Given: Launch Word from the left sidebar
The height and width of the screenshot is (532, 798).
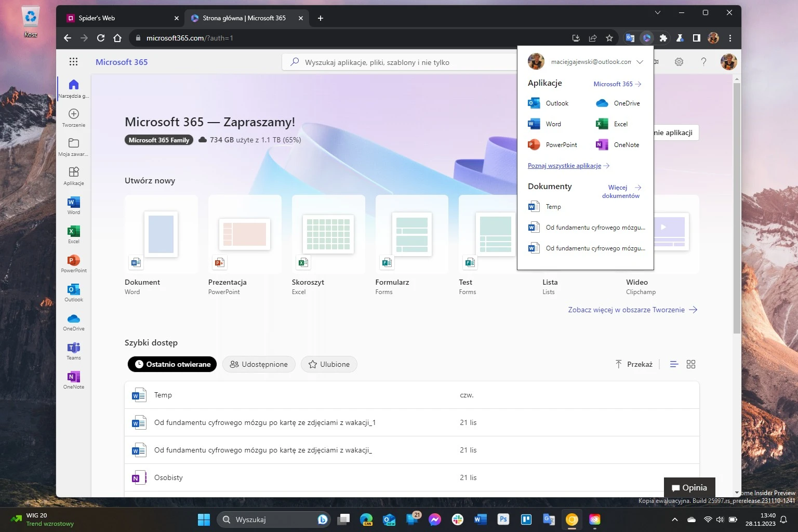Looking at the screenshot, I should (73, 205).
